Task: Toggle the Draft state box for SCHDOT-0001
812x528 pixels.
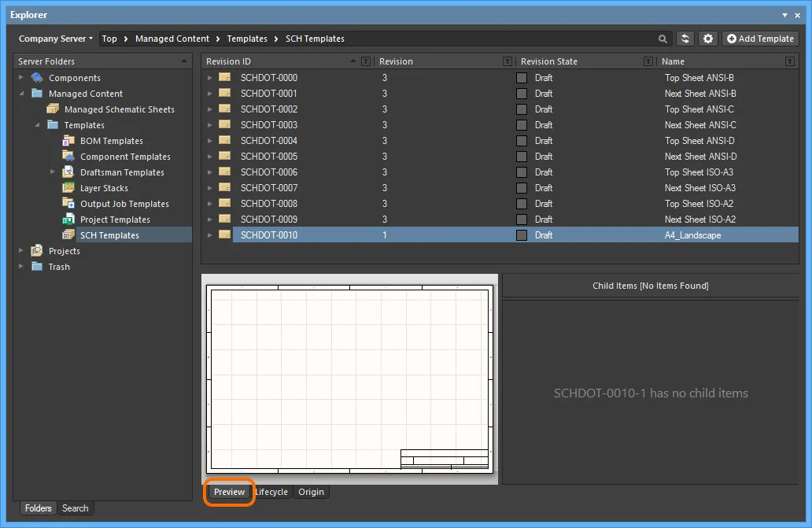Action: tap(522, 94)
